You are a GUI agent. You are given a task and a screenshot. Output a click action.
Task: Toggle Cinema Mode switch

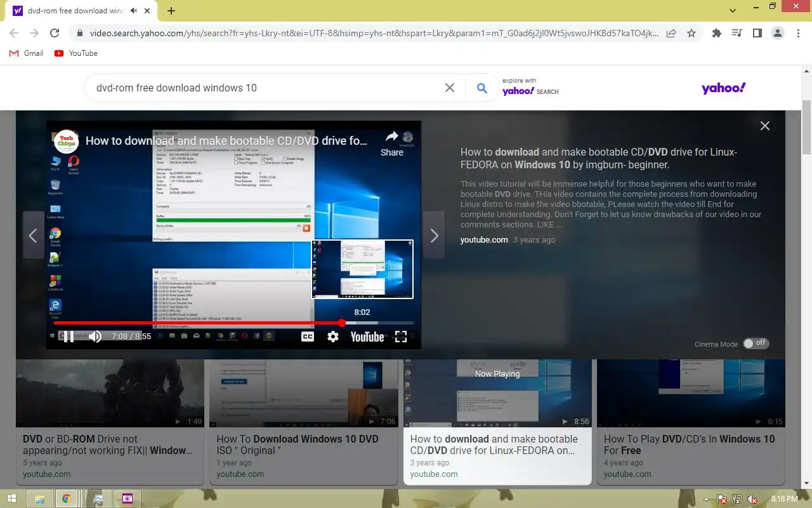[756, 343]
